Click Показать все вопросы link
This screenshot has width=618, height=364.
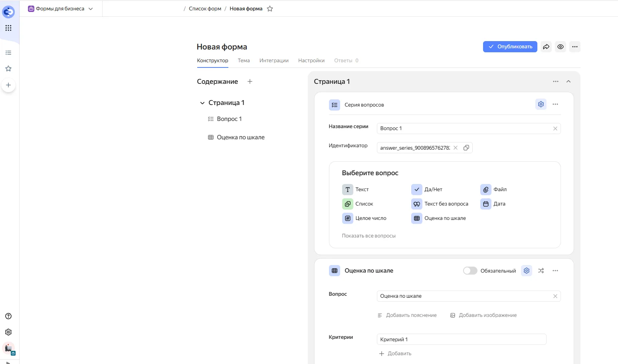coord(368,236)
